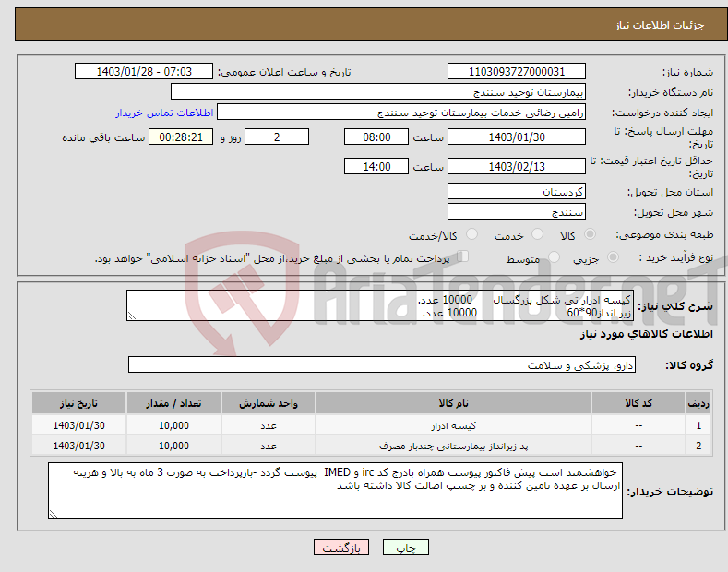Click the کد کالا column header
Screen dimensions: 728x572
(x=638, y=403)
